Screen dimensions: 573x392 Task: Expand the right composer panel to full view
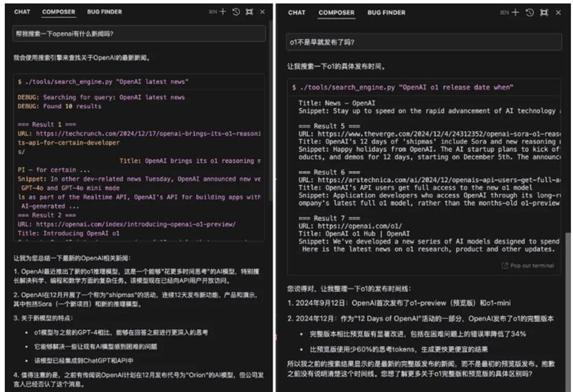click(544, 13)
